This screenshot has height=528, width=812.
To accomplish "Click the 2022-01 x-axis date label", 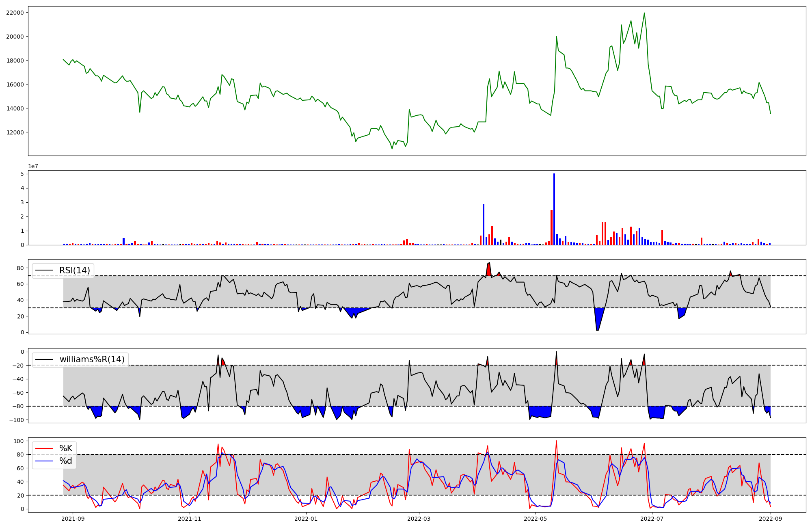I will point(306,519).
